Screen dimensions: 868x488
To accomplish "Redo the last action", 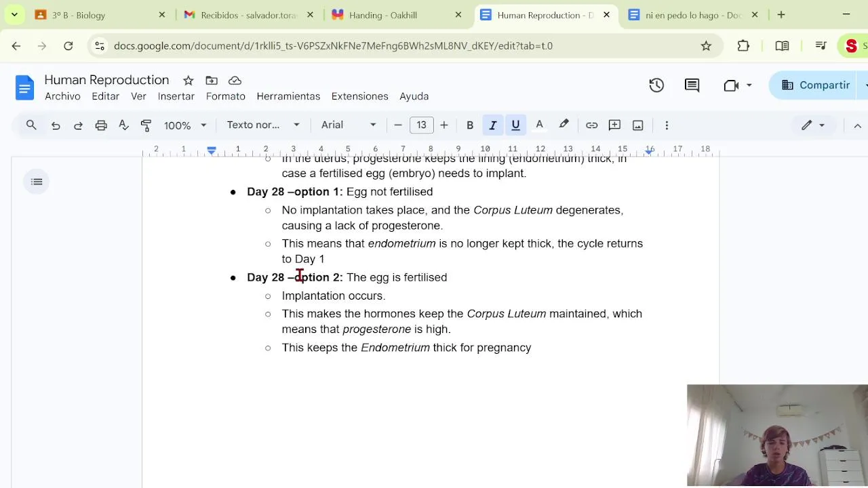I will pyautogui.click(x=78, y=125).
